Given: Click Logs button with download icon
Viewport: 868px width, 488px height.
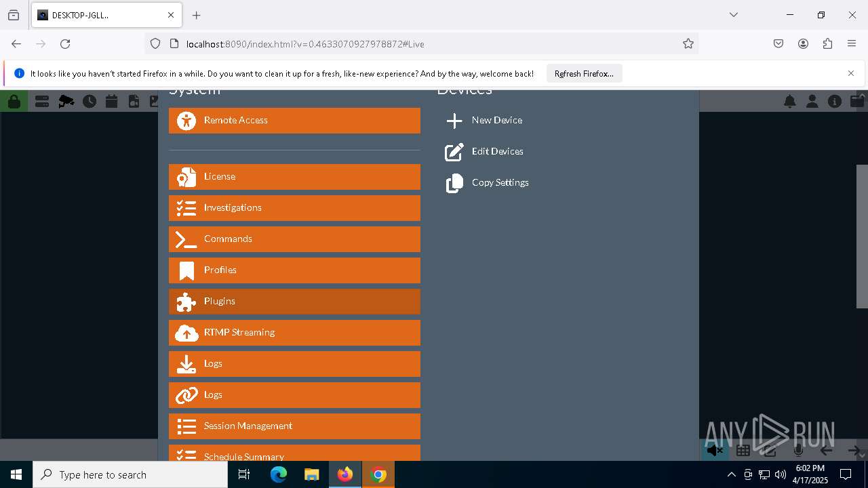Looking at the screenshot, I should click(294, 364).
